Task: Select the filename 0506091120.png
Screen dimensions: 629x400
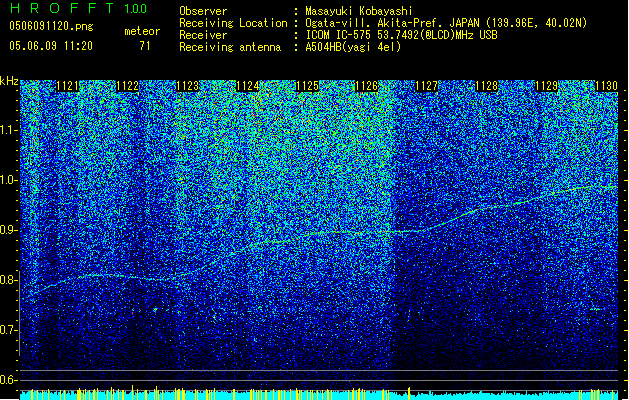Action: [51, 27]
